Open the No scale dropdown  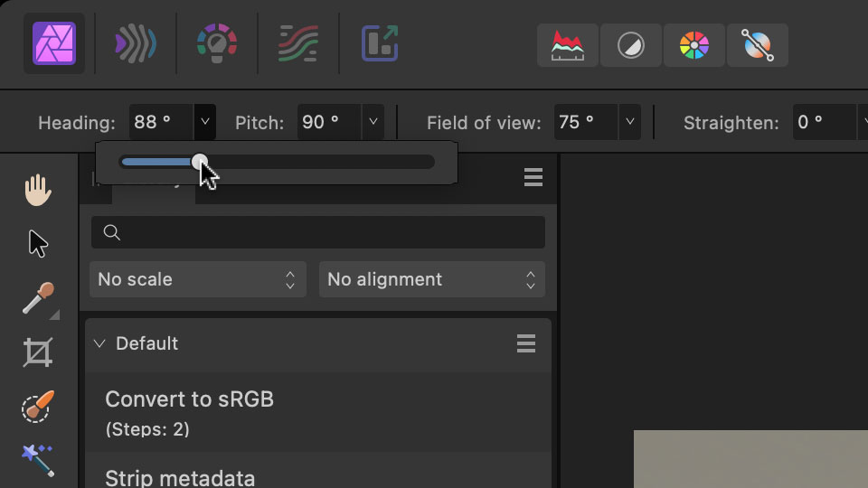click(198, 279)
